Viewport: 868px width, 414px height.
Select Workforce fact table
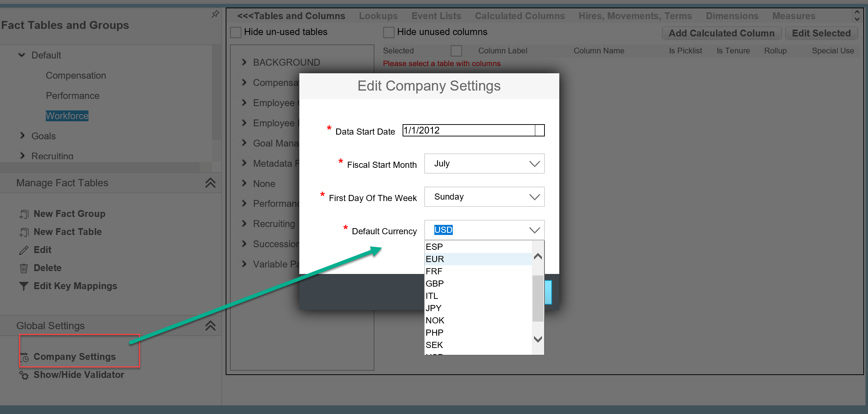[67, 116]
